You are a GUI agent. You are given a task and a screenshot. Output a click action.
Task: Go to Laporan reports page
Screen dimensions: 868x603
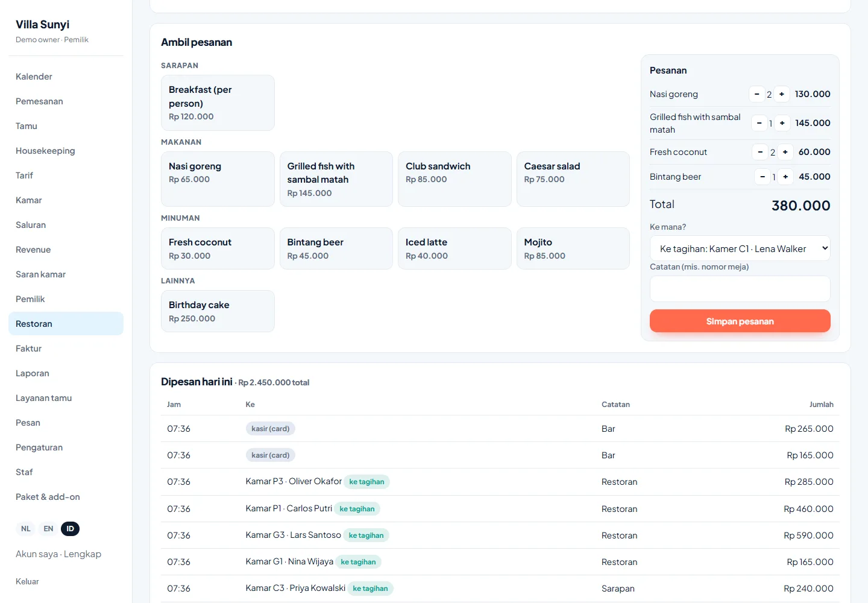[x=66, y=373]
